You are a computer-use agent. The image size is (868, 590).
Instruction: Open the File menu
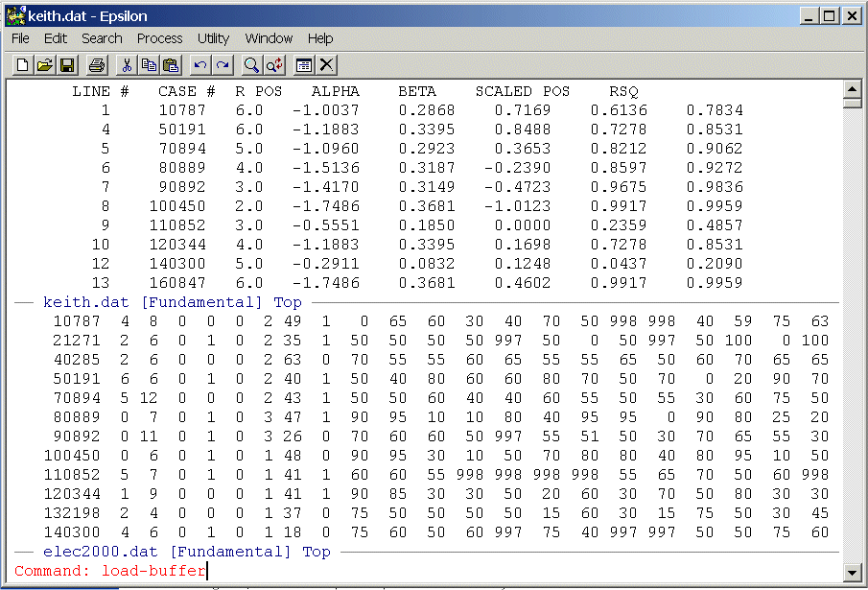pyautogui.click(x=20, y=38)
